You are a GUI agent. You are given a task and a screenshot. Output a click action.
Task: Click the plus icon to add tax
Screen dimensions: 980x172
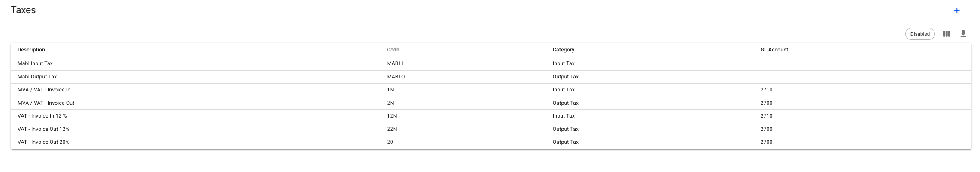(x=957, y=11)
